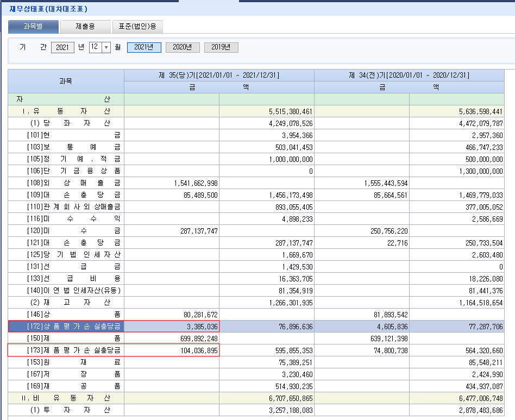Select the [101]현금 account row
This screenshot has height=420, width=515.
click(66, 135)
